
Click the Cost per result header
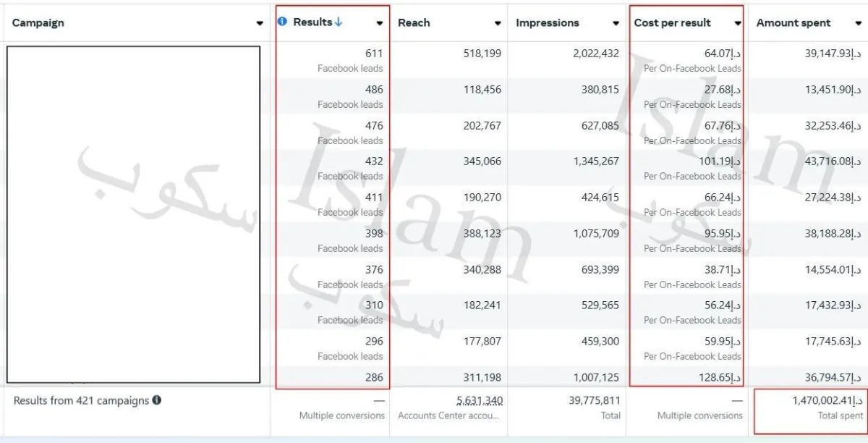[x=672, y=23]
